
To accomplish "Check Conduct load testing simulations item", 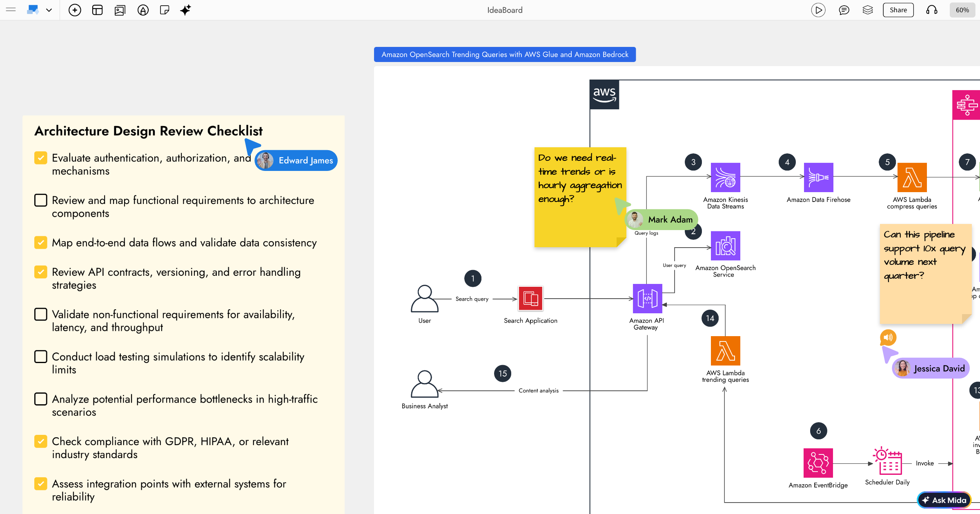I will tap(40, 357).
